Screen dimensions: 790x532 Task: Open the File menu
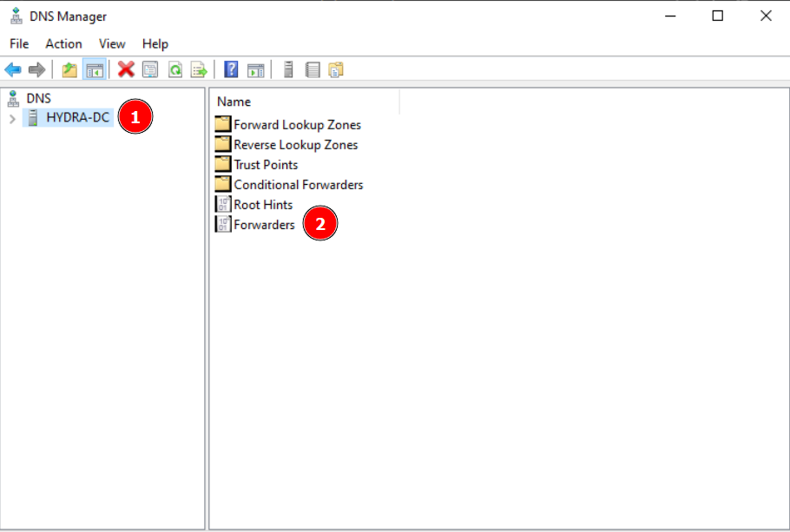pyautogui.click(x=19, y=43)
